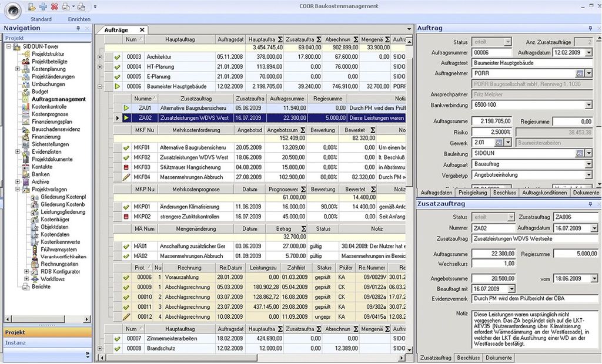Expand the Evidenzlisten tree node
The image size is (602, 364).
(x=18, y=151)
